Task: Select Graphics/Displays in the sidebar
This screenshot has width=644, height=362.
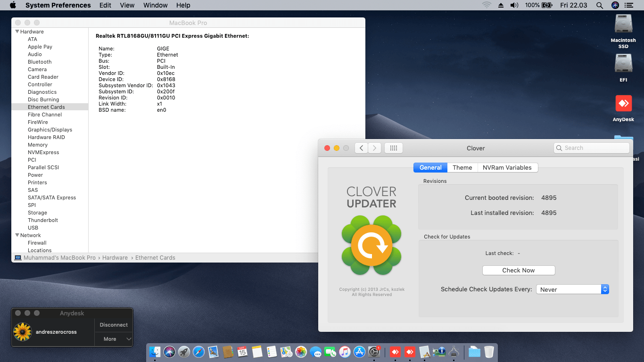Action: 50,130
